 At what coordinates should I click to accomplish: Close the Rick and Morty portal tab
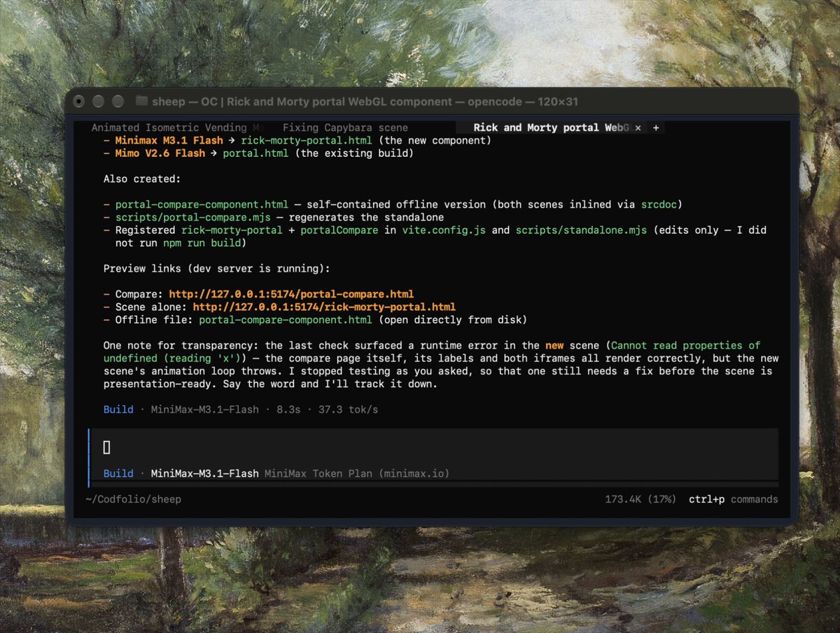pyautogui.click(x=638, y=128)
